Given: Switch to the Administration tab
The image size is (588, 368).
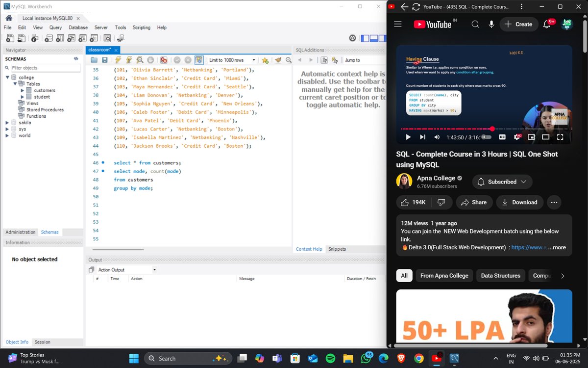Looking at the screenshot, I should coord(21,232).
